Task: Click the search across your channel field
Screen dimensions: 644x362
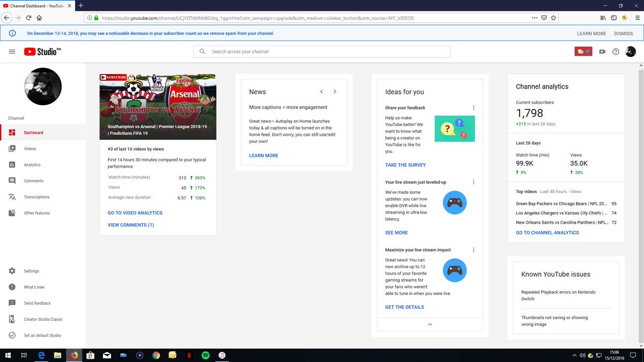Action: (x=322, y=51)
